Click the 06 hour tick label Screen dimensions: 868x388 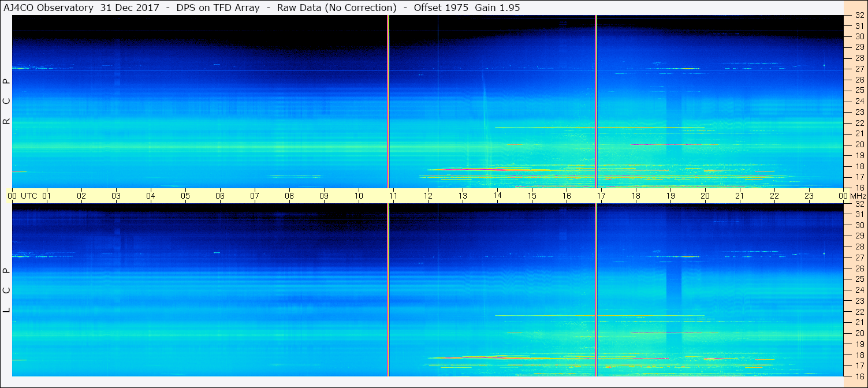(220, 196)
